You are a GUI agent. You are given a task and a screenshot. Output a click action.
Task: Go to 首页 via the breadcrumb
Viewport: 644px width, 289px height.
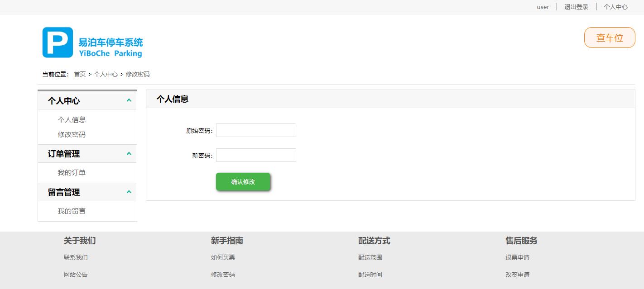pyautogui.click(x=80, y=74)
